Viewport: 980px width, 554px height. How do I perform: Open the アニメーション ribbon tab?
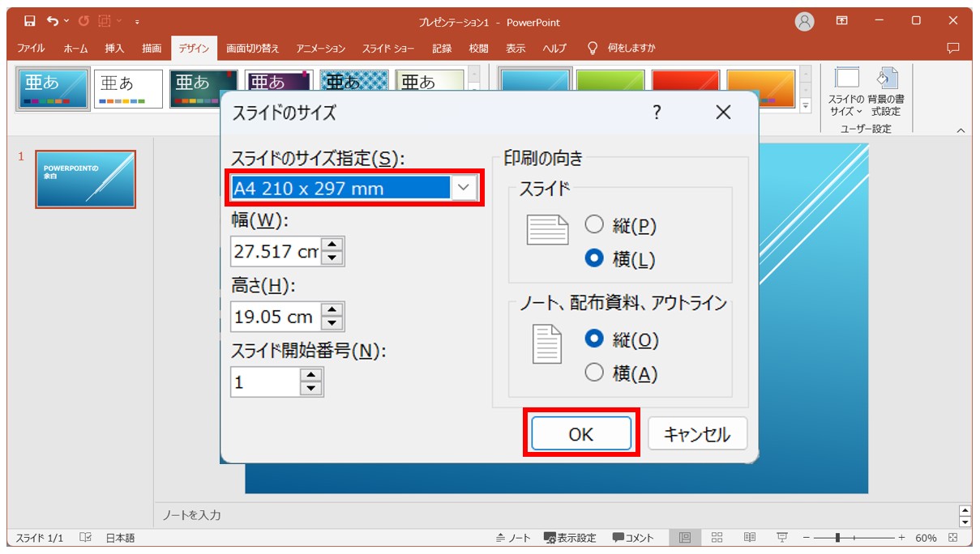coord(321,48)
